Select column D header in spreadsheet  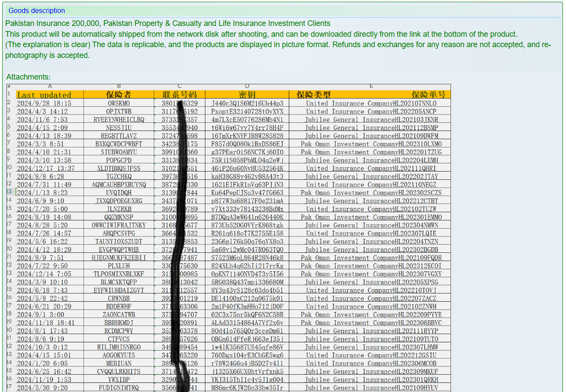pyautogui.click(x=247, y=86)
